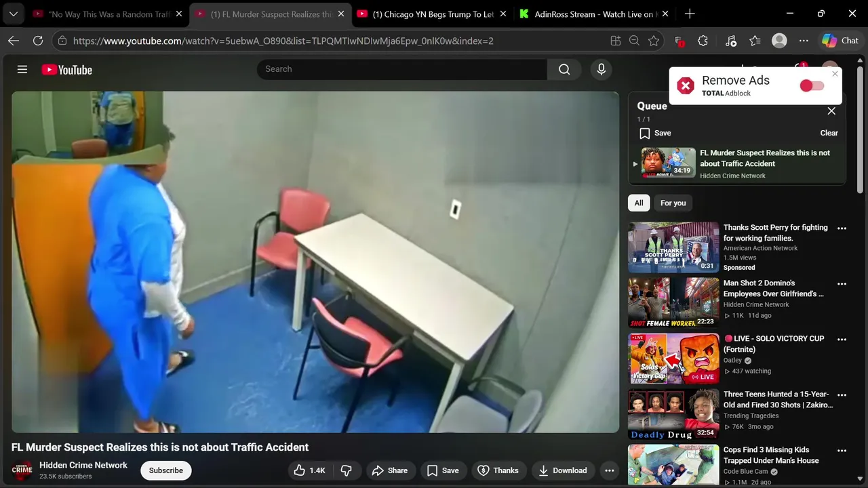
Task: Open the red badge adblock extension
Action: click(679, 41)
